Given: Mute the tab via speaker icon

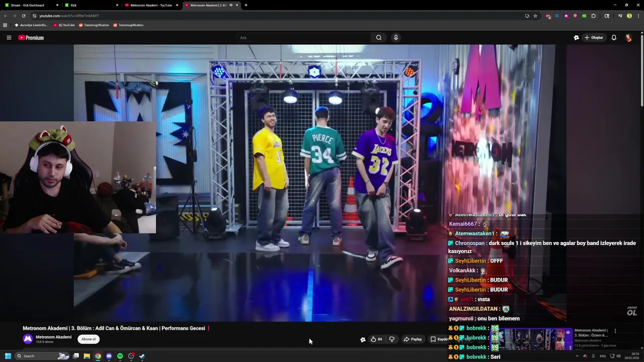Looking at the screenshot, I should click(x=231, y=5).
